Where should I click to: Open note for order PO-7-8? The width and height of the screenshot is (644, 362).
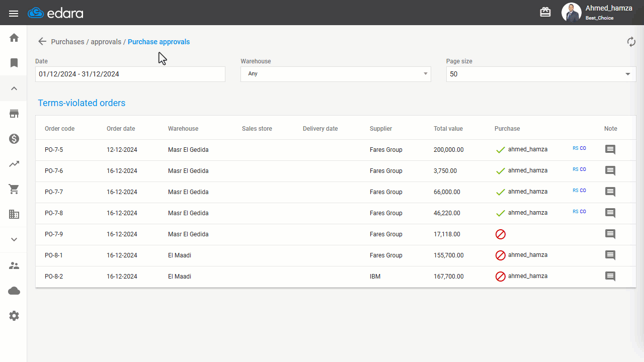click(610, 213)
